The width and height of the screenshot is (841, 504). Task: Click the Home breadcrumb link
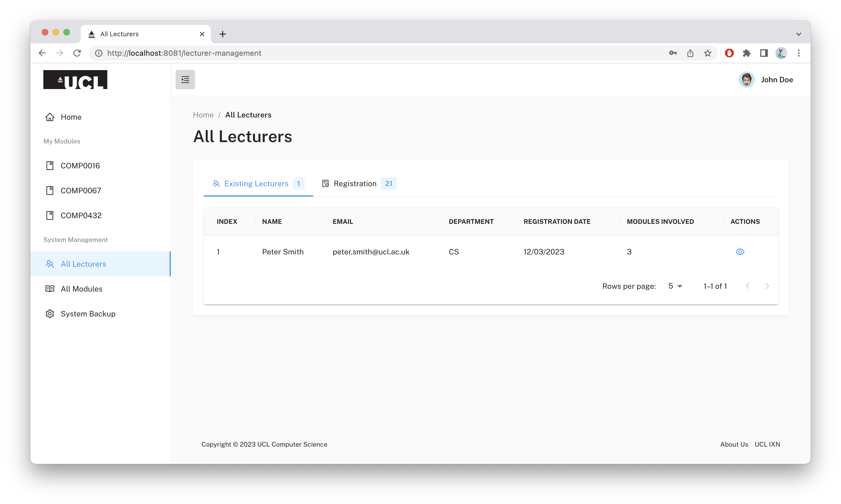coord(203,115)
